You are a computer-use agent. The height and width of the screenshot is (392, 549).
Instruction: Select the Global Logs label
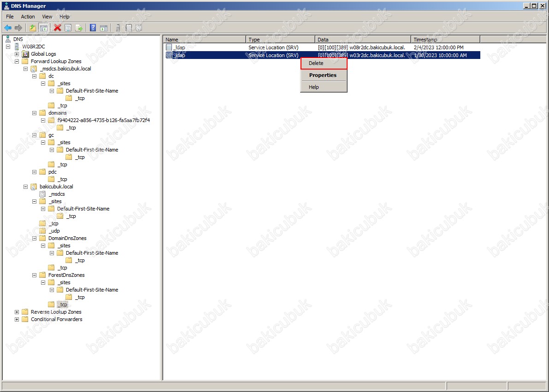[x=43, y=54]
